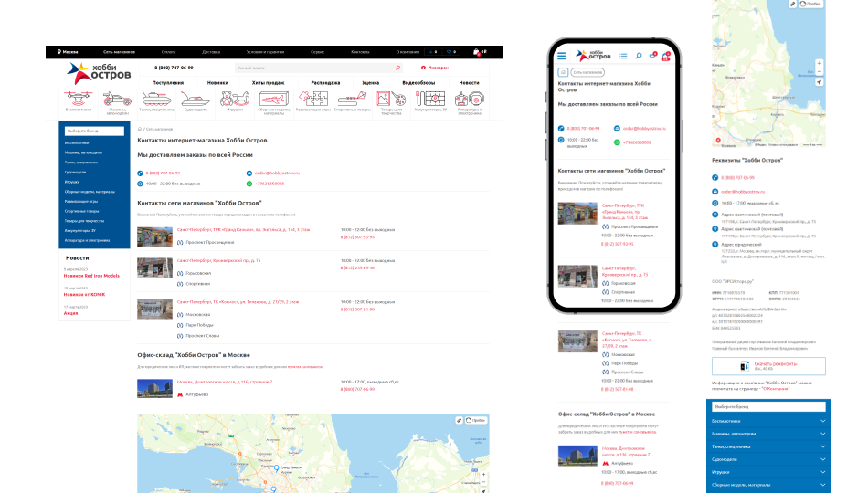Open the airplane Сборные модели category icon
Screen dimensions: 868x493
pyautogui.click(x=274, y=99)
